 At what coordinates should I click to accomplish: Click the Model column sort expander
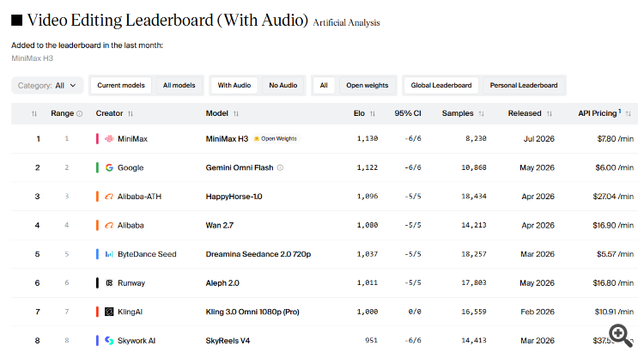pyautogui.click(x=236, y=113)
